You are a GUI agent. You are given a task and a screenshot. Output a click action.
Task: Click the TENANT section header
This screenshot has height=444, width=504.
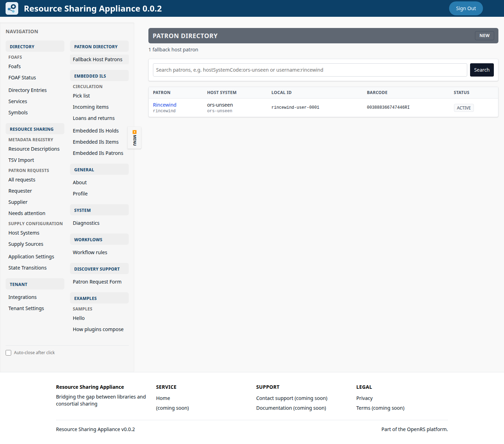[35, 284]
